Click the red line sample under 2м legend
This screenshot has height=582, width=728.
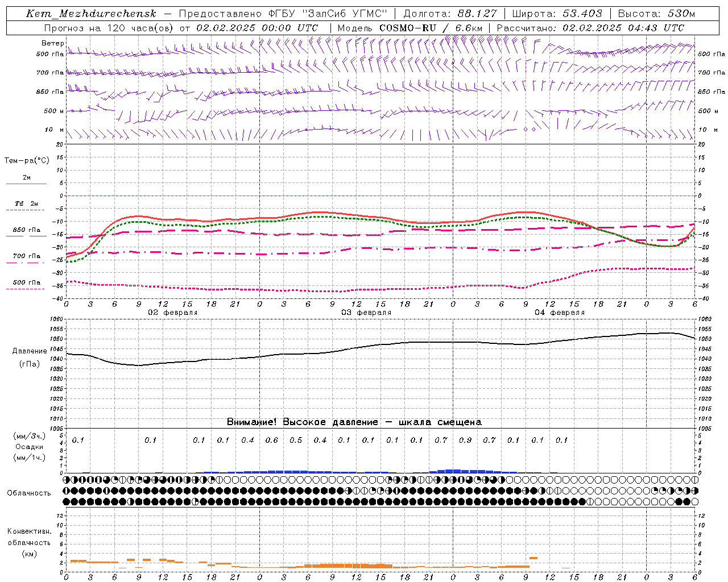[x=26, y=184]
